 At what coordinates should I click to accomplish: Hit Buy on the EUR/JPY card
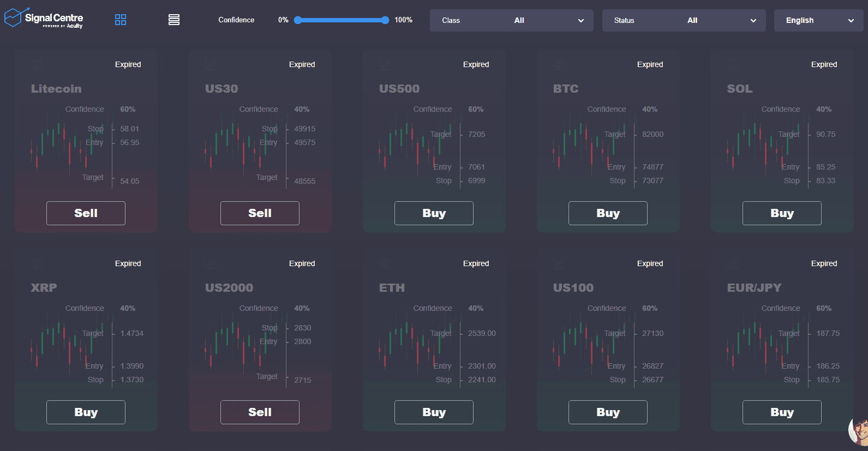point(782,412)
